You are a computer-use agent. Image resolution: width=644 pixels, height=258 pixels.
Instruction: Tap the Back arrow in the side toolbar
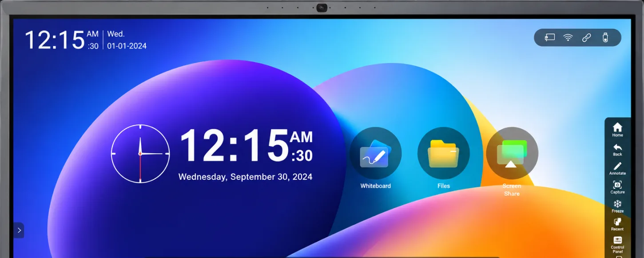tap(617, 150)
